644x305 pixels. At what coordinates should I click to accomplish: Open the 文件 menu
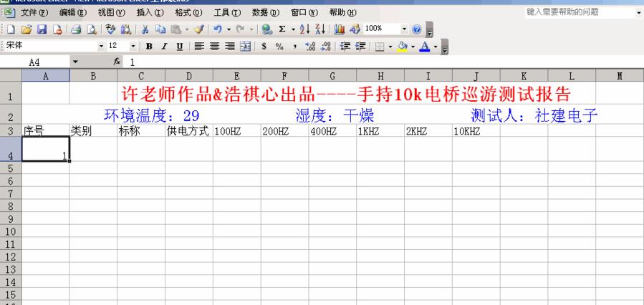click(x=34, y=13)
